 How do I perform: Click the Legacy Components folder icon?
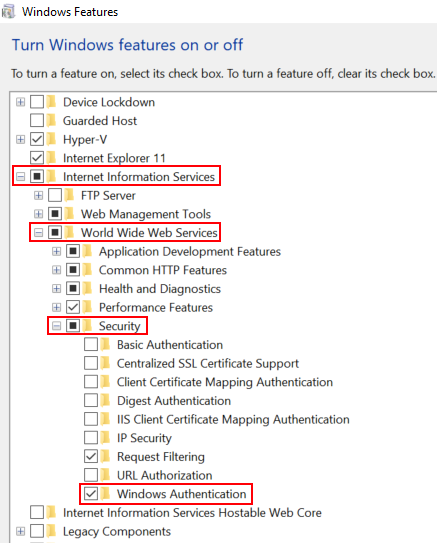[52, 531]
